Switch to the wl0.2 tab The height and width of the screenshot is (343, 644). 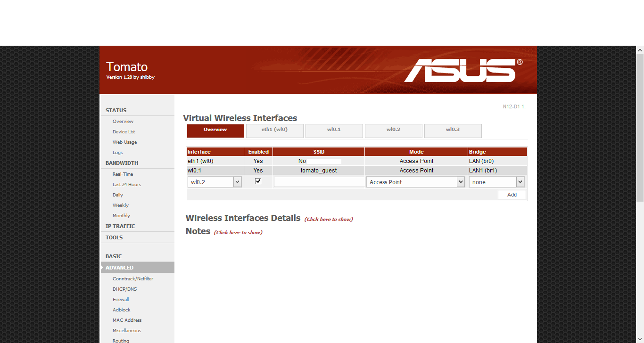coord(394,131)
